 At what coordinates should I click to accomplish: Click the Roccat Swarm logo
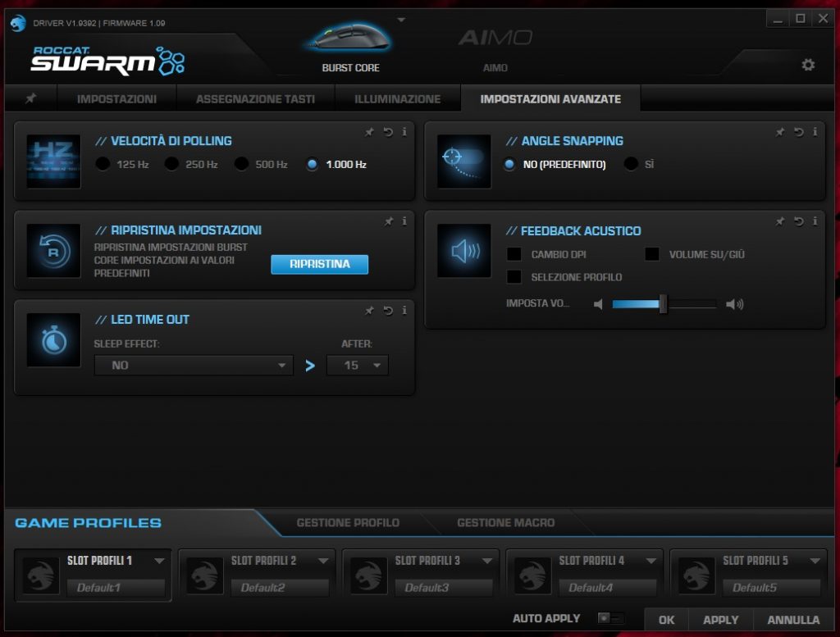(x=107, y=61)
